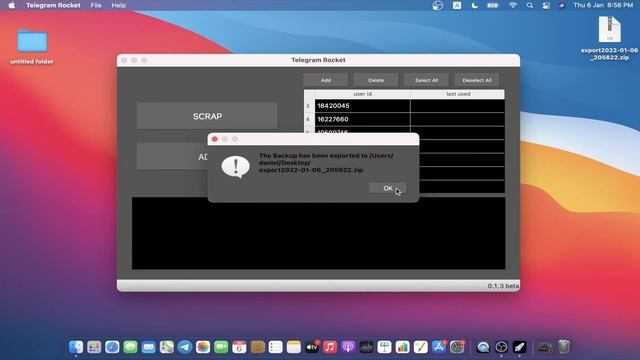Click the battery icon in menu bar
The height and width of the screenshot is (360, 640).
point(493,5)
